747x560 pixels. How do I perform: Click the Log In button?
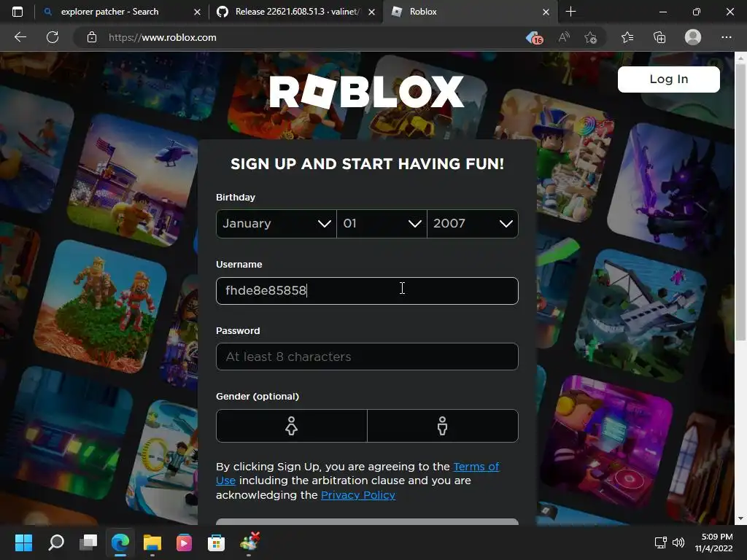[668, 79]
